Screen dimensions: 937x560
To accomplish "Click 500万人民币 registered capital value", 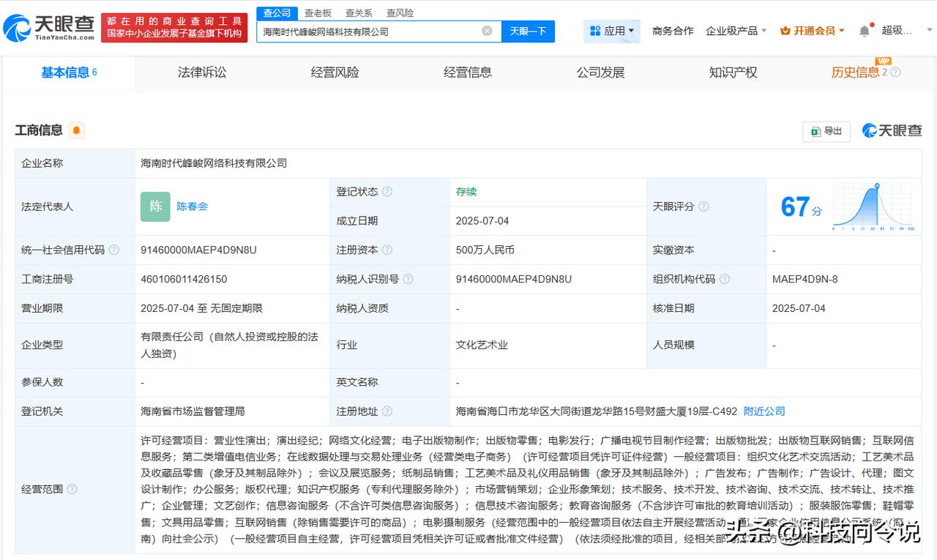I will click(485, 250).
